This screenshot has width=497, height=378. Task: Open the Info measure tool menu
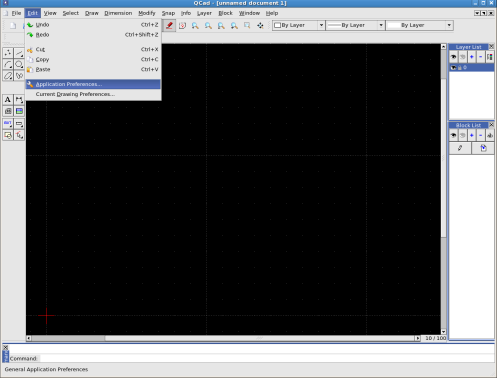click(19, 124)
